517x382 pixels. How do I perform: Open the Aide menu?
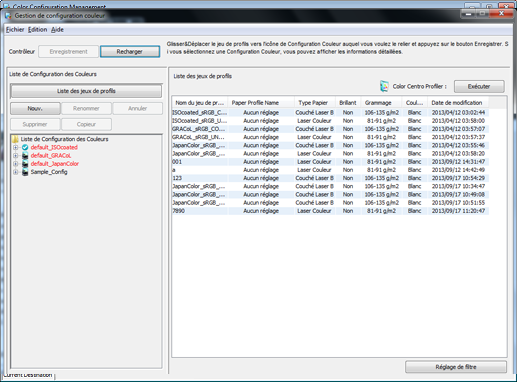click(x=57, y=30)
